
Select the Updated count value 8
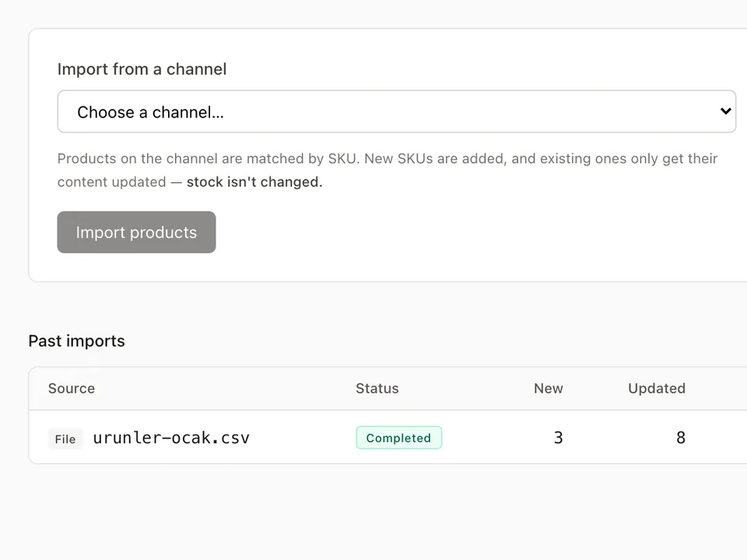click(681, 438)
